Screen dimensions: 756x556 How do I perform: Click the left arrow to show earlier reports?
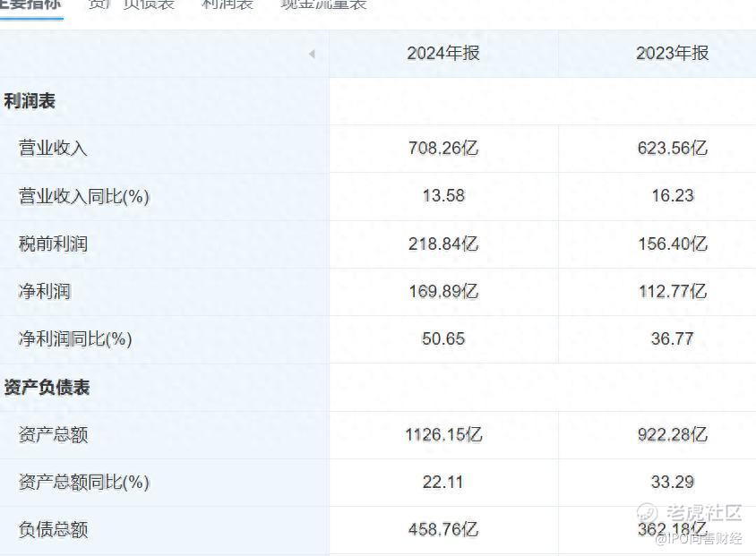coord(312,54)
